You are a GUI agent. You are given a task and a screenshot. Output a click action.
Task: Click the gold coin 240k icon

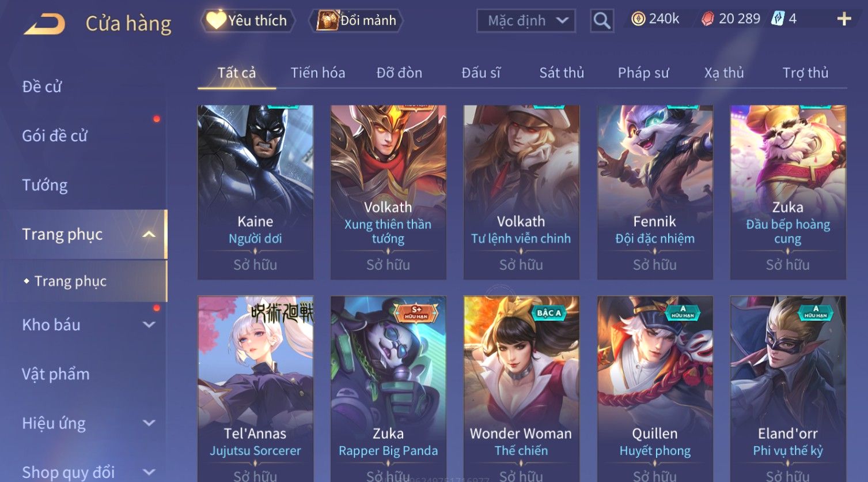click(638, 19)
